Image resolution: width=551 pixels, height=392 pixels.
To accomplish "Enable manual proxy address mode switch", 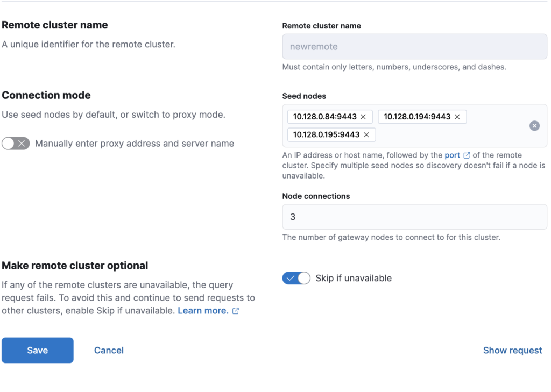I will pyautogui.click(x=16, y=144).
